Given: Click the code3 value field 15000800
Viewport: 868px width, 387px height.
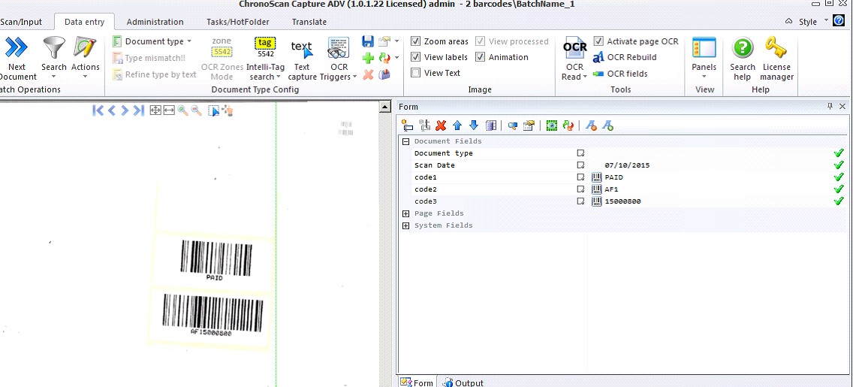Looking at the screenshot, I should point(622,201).
